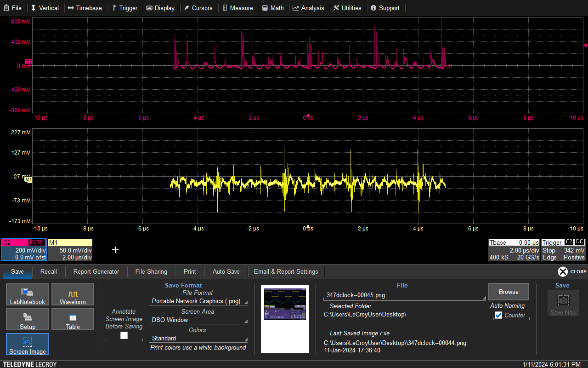Open the C2 channel descriptor box
The height and width of the screenshot is (368, 588).
[23, 250]
